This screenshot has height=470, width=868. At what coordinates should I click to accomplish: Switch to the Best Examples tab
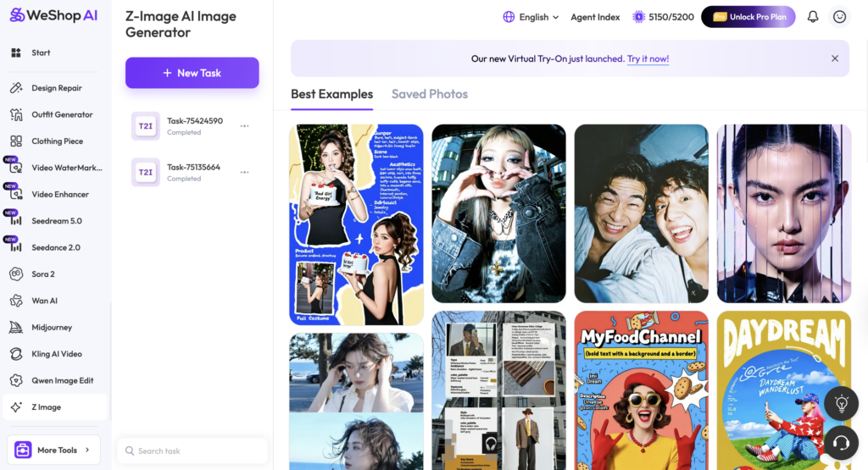[332, 94]
